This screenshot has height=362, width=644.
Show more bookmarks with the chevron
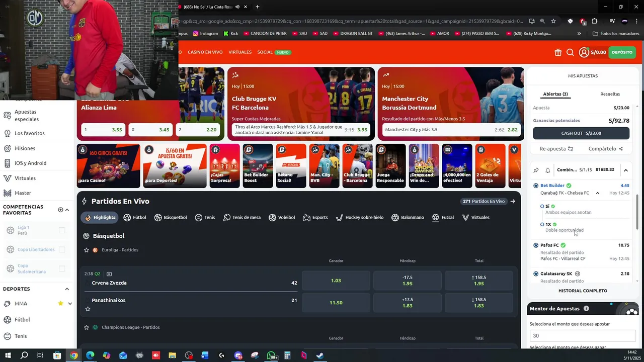pyautogui.click(x=579, y=34)
